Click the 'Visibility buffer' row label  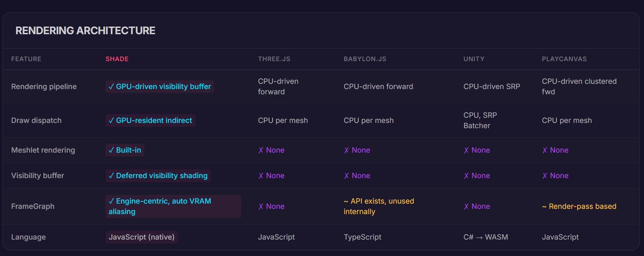click(38, 175)
